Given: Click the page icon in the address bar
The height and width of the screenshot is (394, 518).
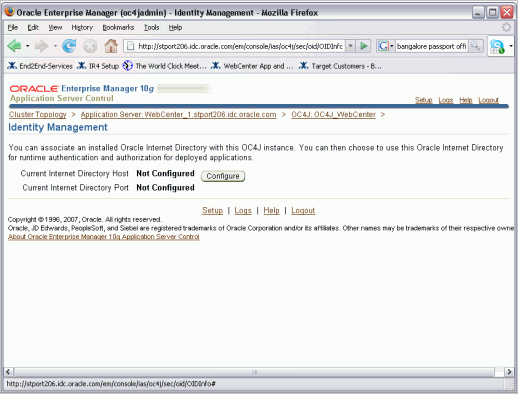Looking at the screenshot, I should point(131,46).
